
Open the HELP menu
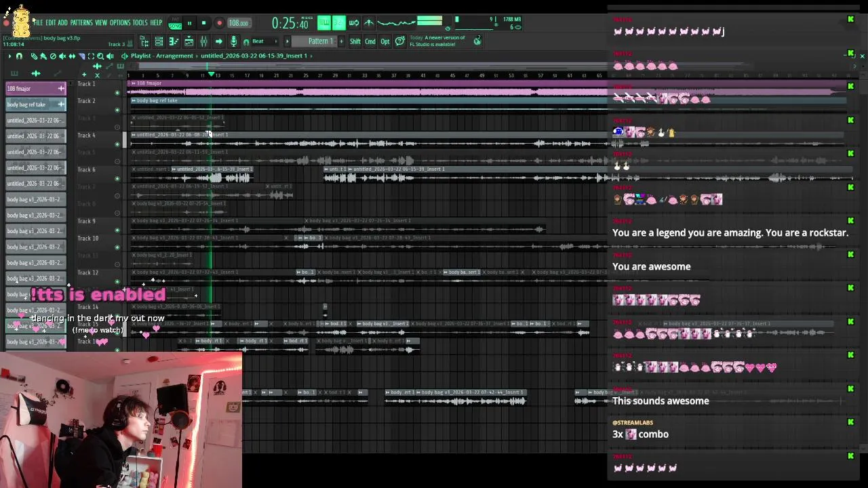[x=156, y=22]
